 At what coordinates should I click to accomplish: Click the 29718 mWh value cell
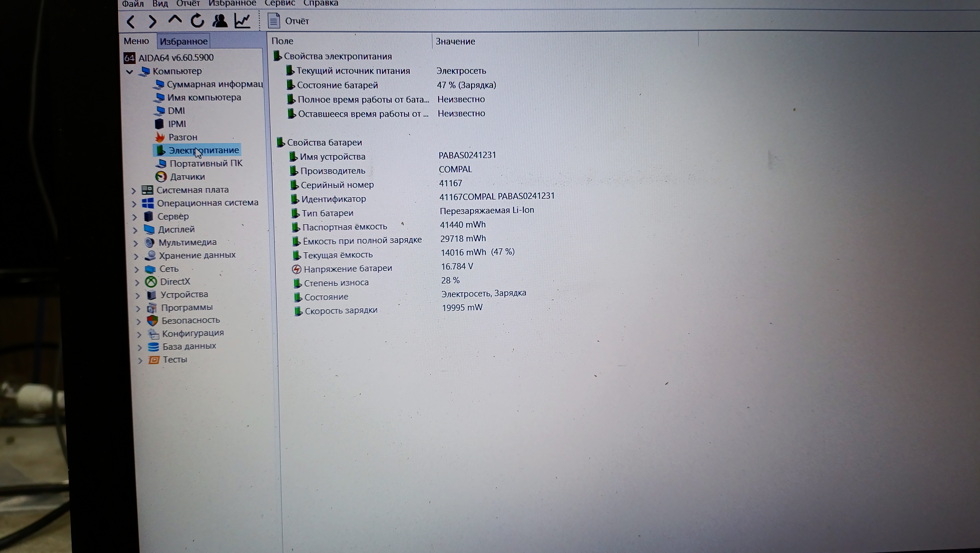click(463, 239)
